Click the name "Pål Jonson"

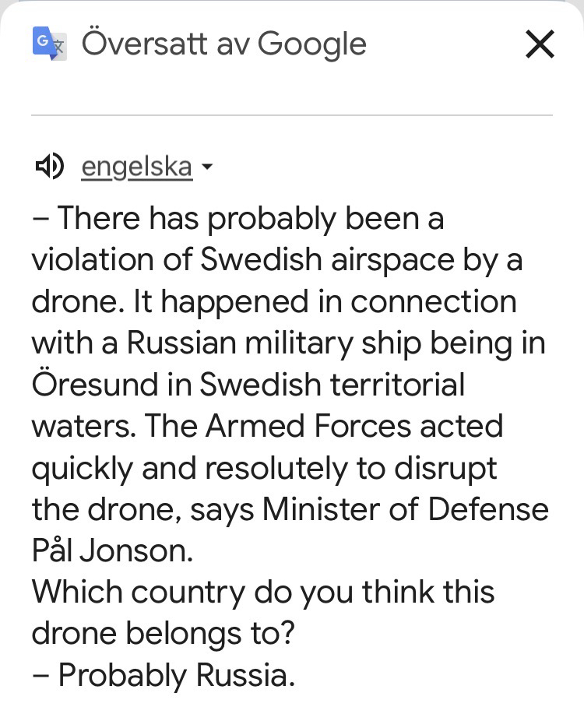pyautogui.click(x=111, y=550)
